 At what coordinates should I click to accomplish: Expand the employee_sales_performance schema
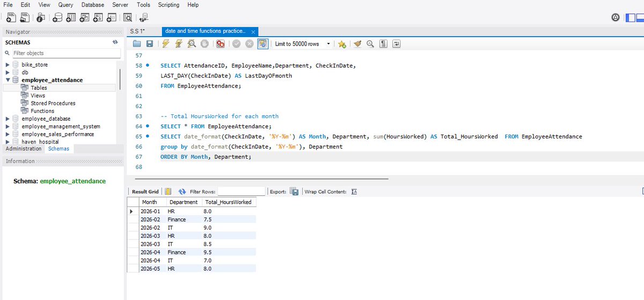[8, 134]
